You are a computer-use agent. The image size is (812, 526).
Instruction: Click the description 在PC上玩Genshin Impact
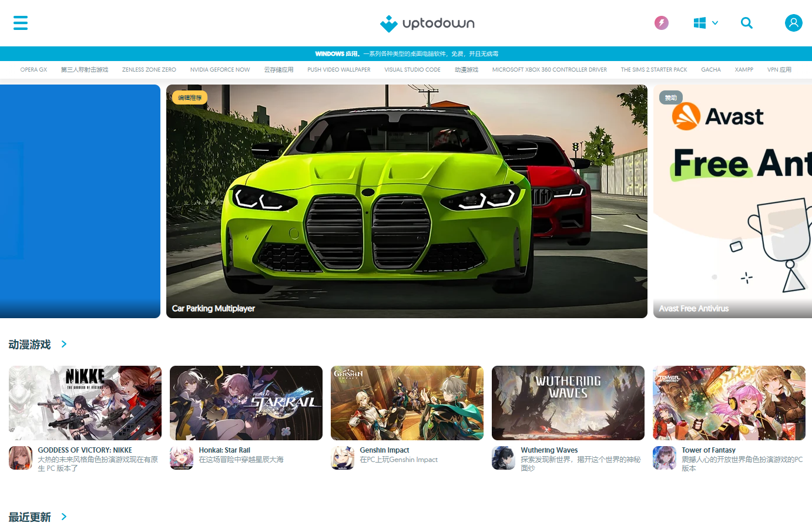coord(399,460)
